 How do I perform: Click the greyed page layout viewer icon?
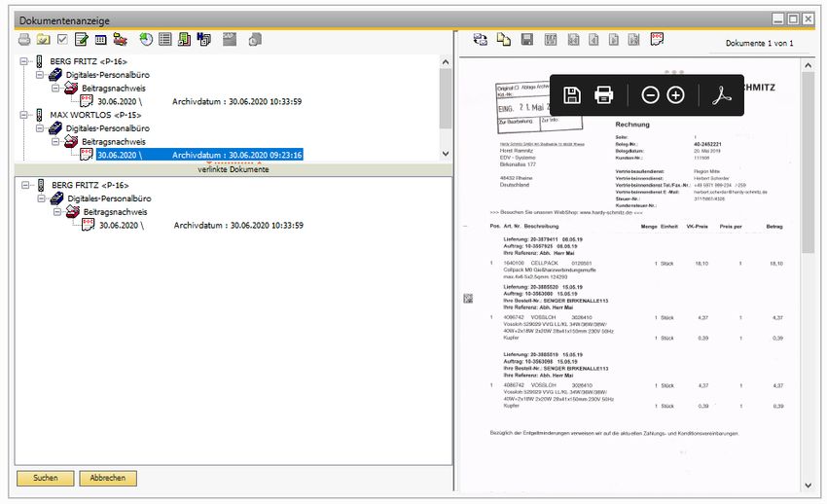coord(551,40)
